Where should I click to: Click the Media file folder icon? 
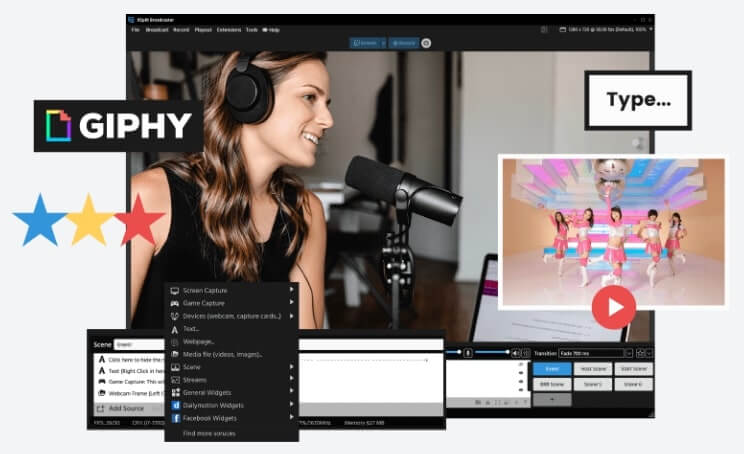coord(175,354)
